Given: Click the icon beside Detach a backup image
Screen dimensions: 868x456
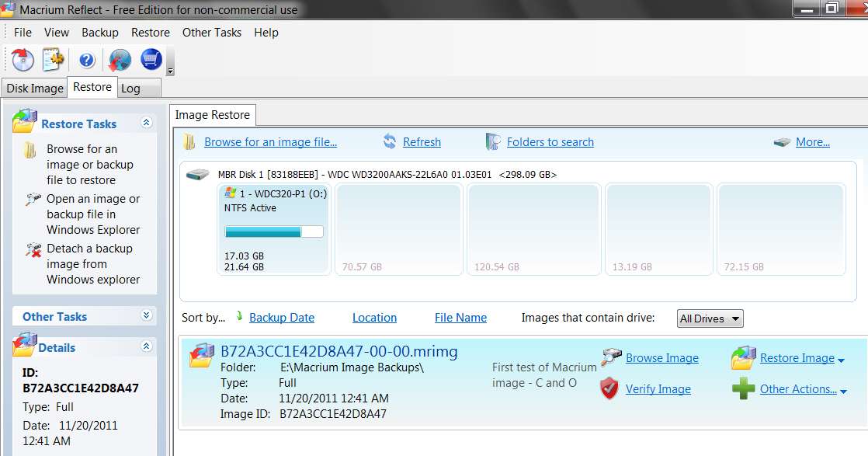Looking at the screenshot, I should pyautogui.click(x=33, y=249).
